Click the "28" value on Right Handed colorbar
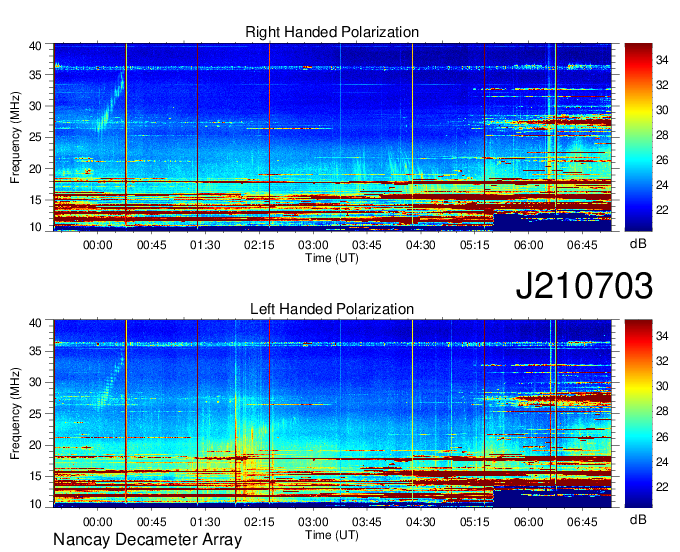Screen dimensions: 680x552 (x=662, y=135)
